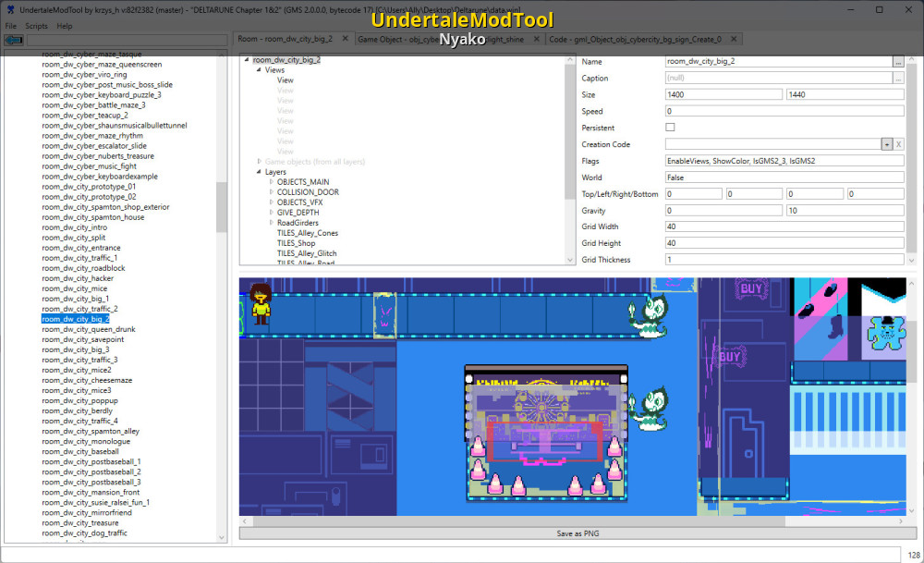Expand Game objects (from all layers) node

coord(259,161)
